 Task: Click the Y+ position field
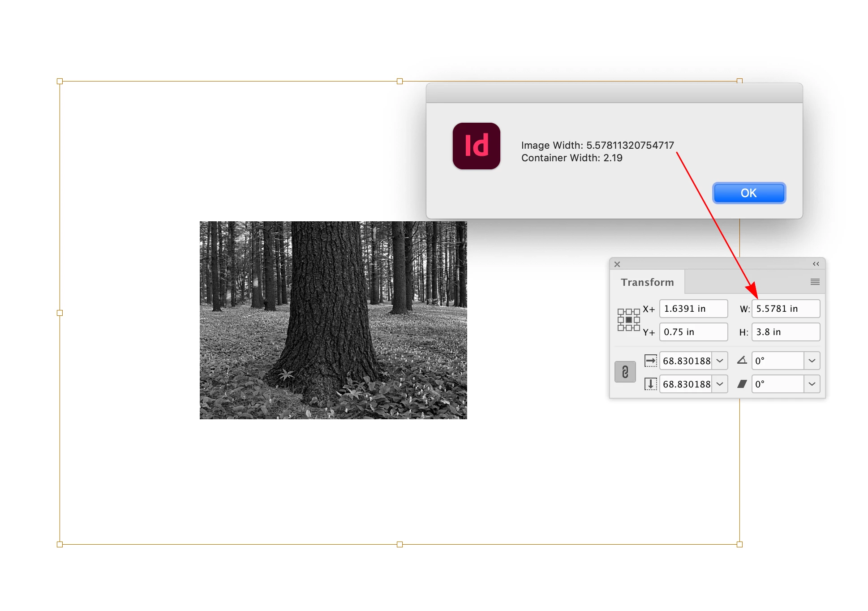(693, 332)
